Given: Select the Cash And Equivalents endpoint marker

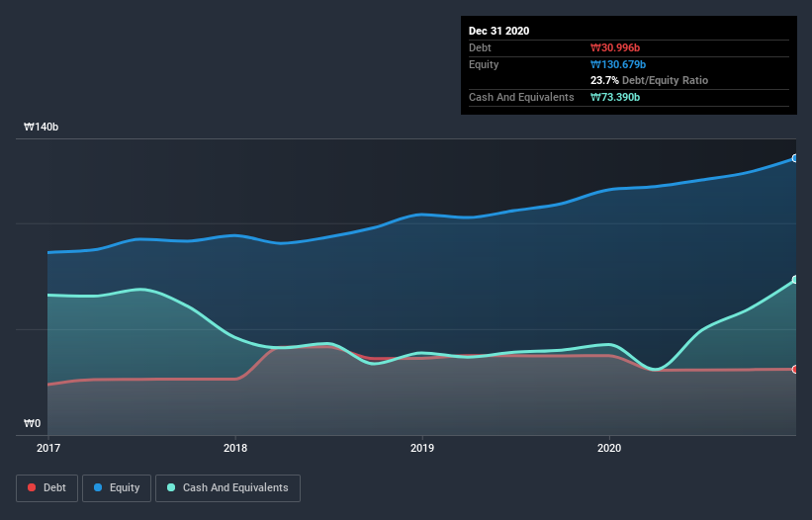Looking at the screenshot, I should [795, 280].
